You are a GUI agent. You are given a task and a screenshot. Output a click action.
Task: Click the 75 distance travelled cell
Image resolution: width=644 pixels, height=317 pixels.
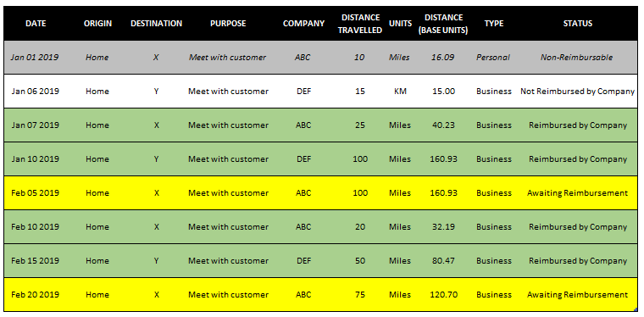[360, 294]
